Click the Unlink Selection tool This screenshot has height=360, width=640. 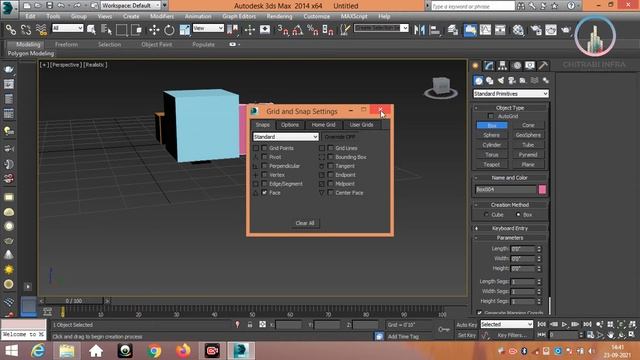[26, 29]
